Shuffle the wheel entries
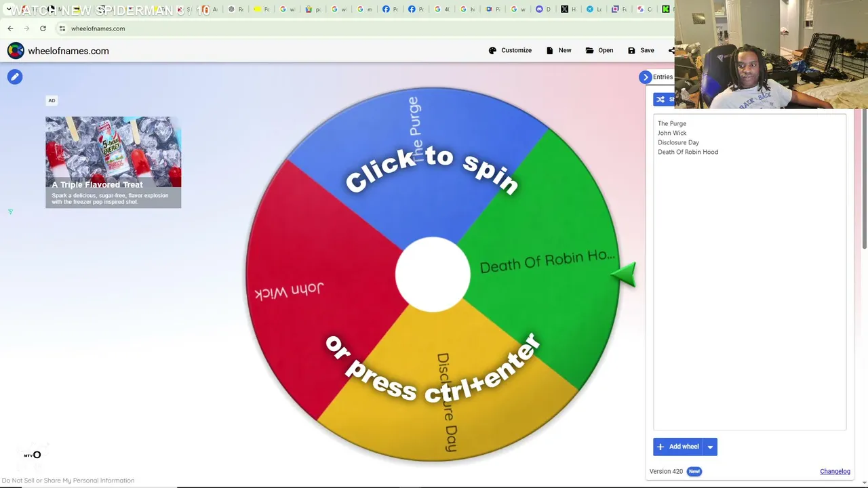The height and width of the screenshot is (488, 868). click(665, 100)
